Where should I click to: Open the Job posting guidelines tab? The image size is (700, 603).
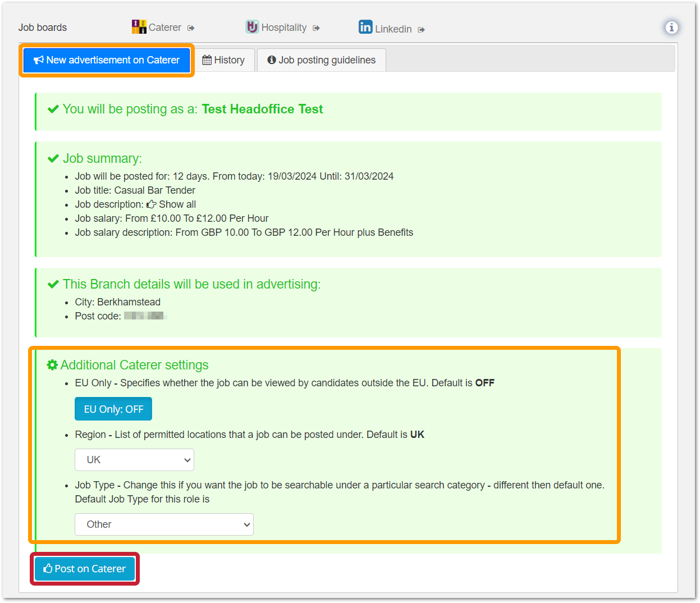pyautogui.click(x=321, y=60)
